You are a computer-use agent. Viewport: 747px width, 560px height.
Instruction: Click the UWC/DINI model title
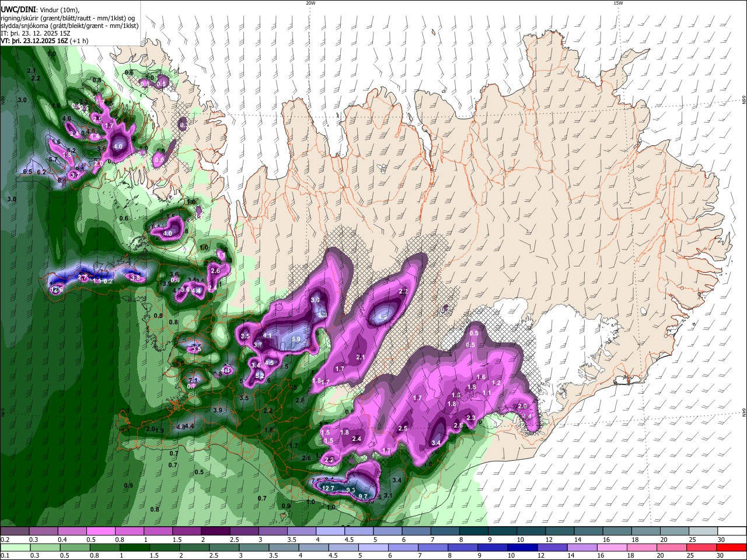pos(18,10)
